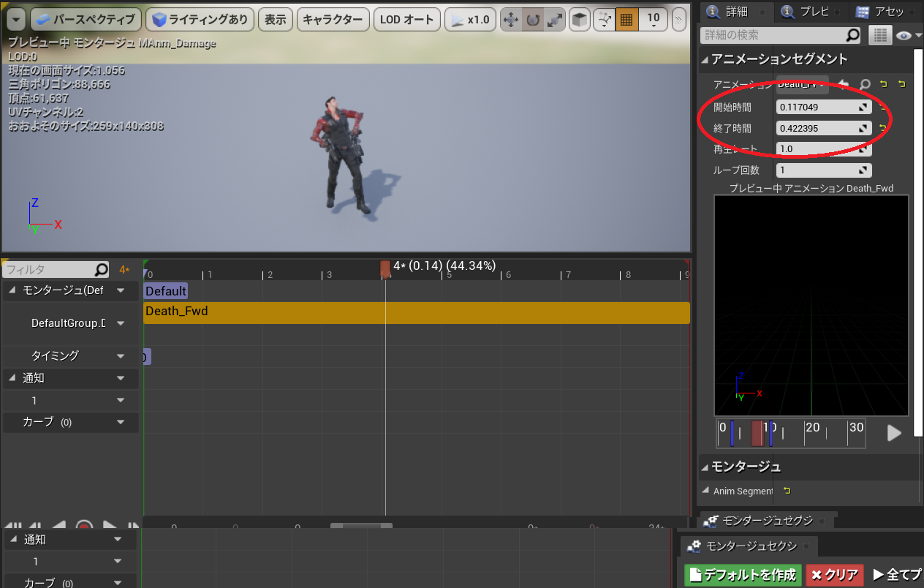Open the LOD オート menu
This screenshot has width=924, height=588.
pos(407,20)
